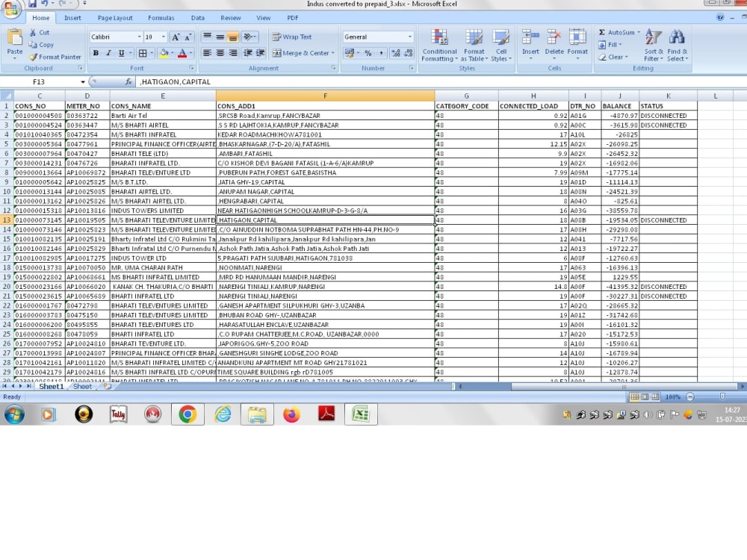Viewport: 747px width, 560px height.
Task: Align text left
Action: coord(207,53)
